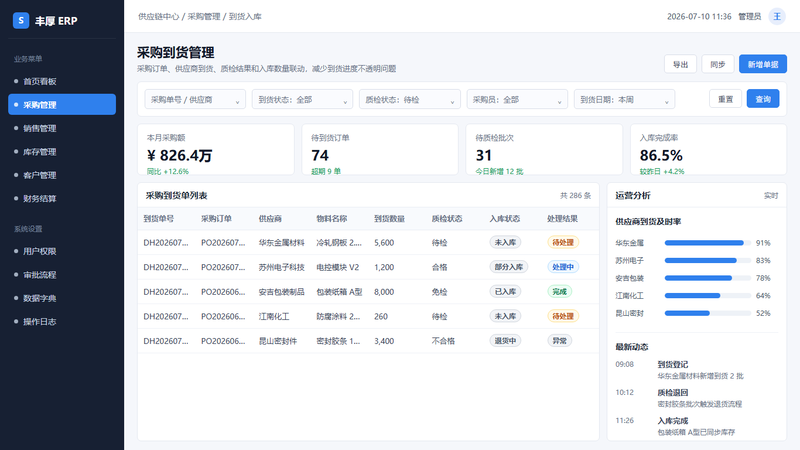Image resolution: width=800 pixels, height=450 pixels.
Task: Click the 导出 button
Action: pyautogui.click(x=680, y=64)
